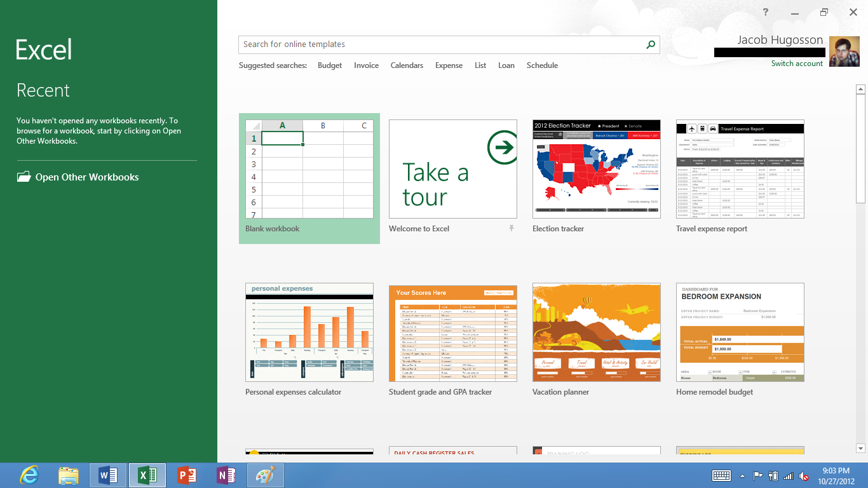Image resolution: width=868 pixels, height=488 pixels.
Task: Open the Take a tour template
Action: point(452,169)
